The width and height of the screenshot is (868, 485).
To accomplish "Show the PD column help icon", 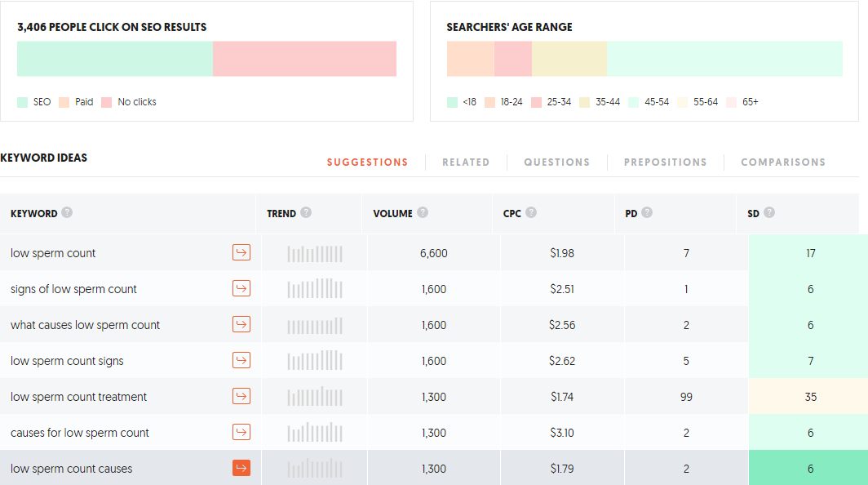I will pyautogui.click(x=647, y=212).
